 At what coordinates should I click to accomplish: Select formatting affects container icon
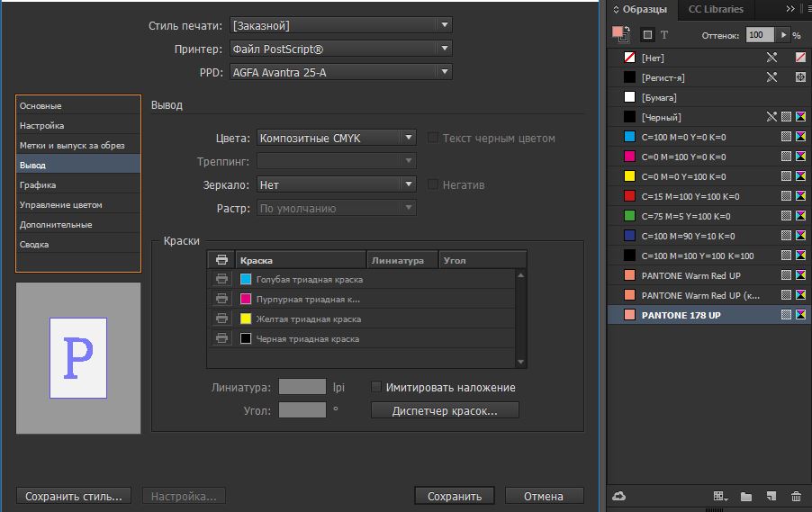pyautogui.click(x=647, y=35)
